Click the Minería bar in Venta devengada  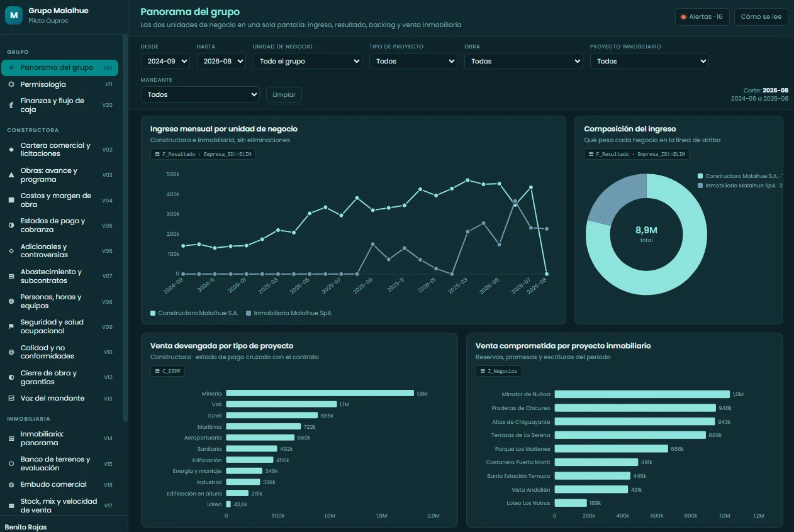coord(320,393)
